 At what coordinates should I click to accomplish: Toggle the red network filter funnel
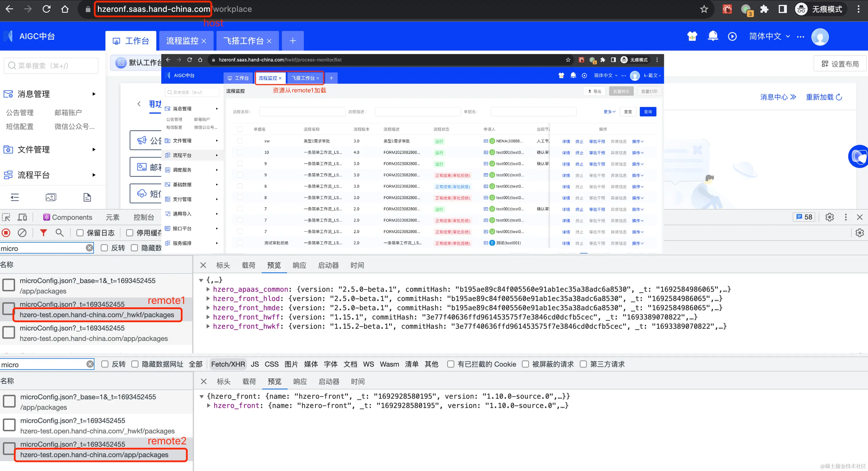[x=43, y=233]
